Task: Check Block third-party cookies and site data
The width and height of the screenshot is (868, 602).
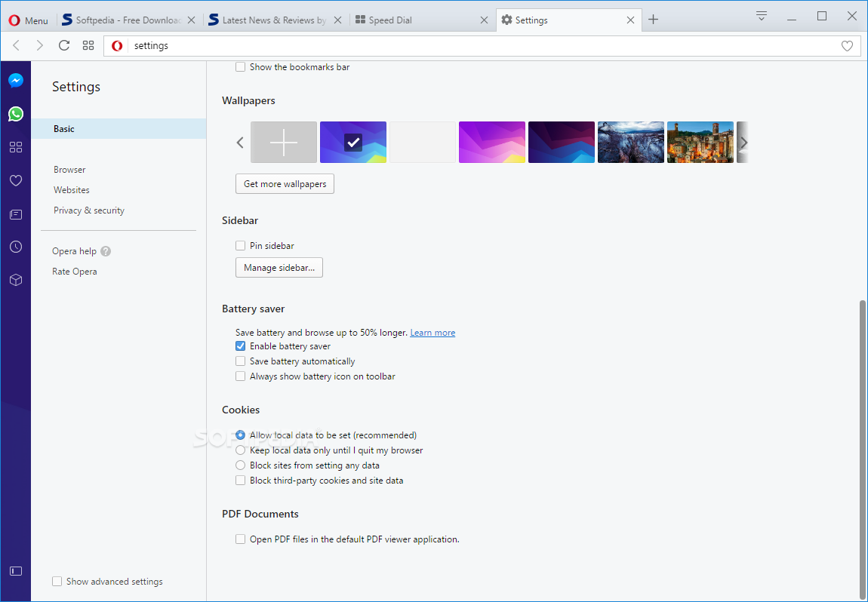Action: [x=240, y=481]
